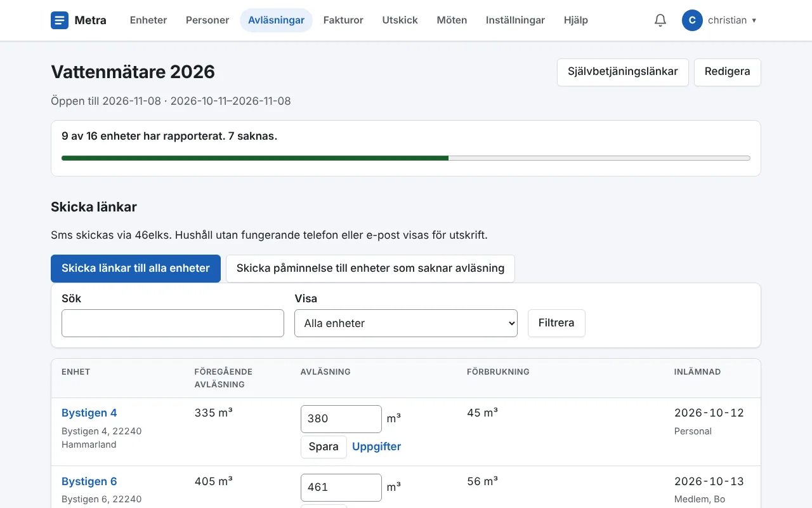The image size is (812, 508).
Task: Open the Bystigen 4 unit link
Action: (x=89, y=413)
